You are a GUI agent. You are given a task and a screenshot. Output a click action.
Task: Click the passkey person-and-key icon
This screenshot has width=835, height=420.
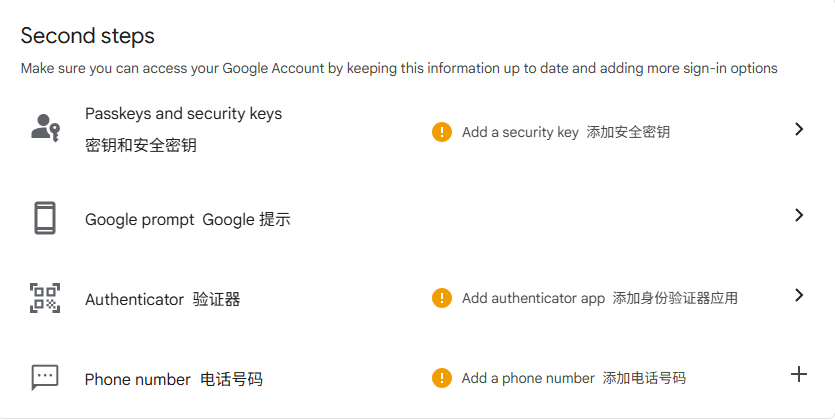[x=45, y=128]
